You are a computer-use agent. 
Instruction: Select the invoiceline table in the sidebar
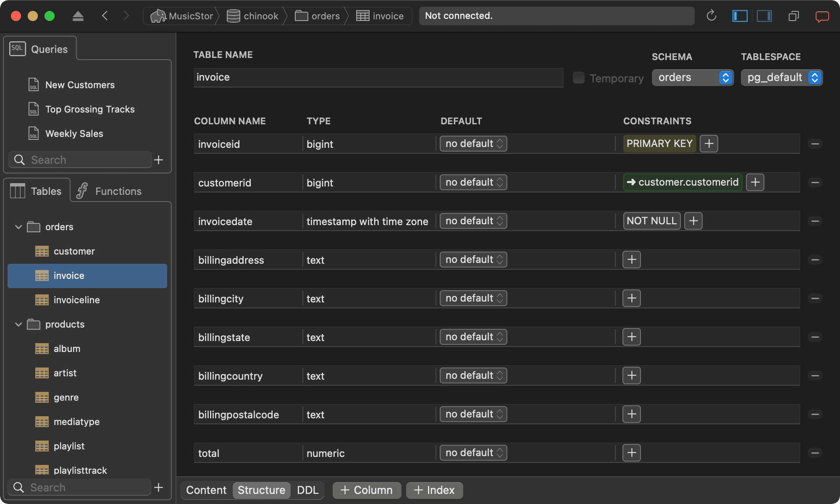pyautogui.click(x=76, y=299)
